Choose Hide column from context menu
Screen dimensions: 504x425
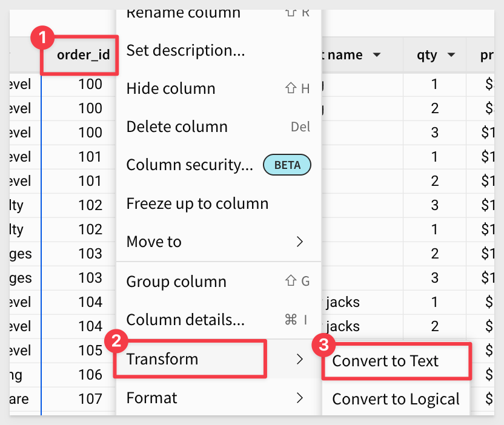tap(219, 88)
